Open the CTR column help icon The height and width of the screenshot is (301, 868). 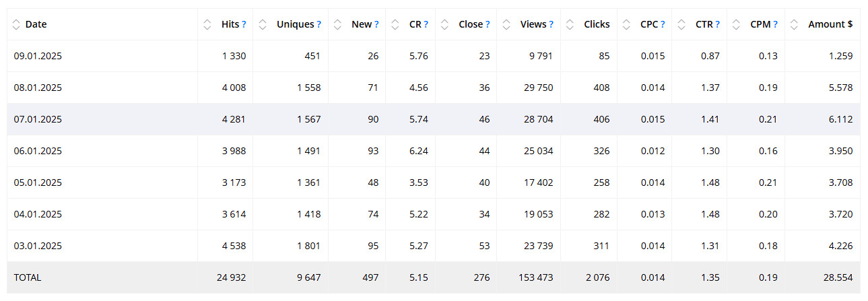[x=718, y=24]
